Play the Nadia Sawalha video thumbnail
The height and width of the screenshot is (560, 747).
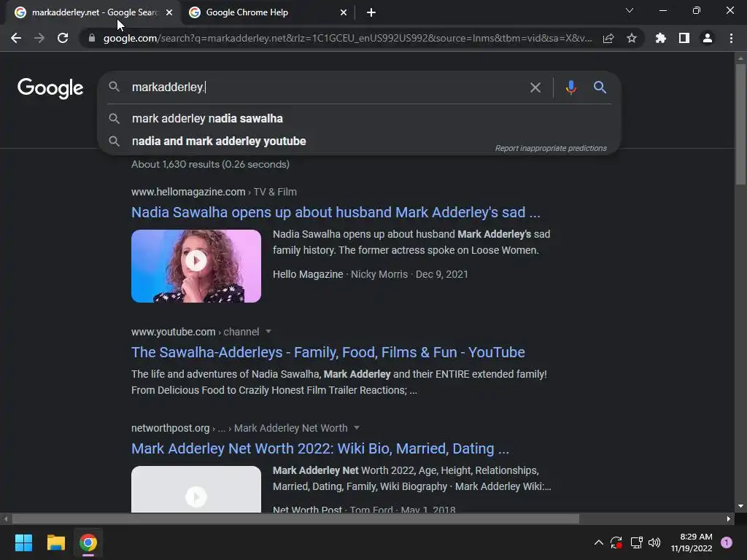(196, 265)
